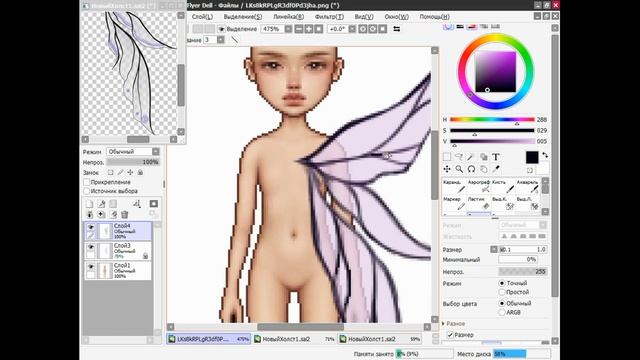The height and width of the screenshot is (360, 640).
Task: Open the Окно(W) menu
Action: click(x=396, y=17)
